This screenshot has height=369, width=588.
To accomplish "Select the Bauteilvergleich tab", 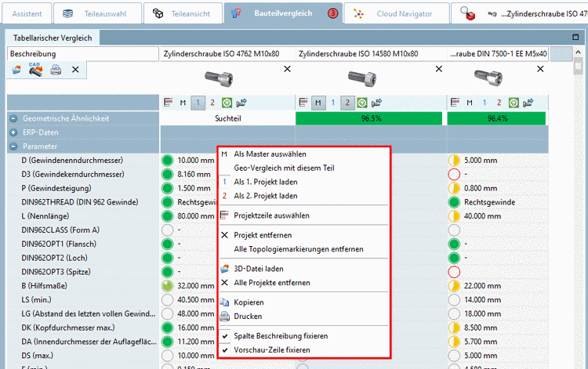I will tap(283, 13).
